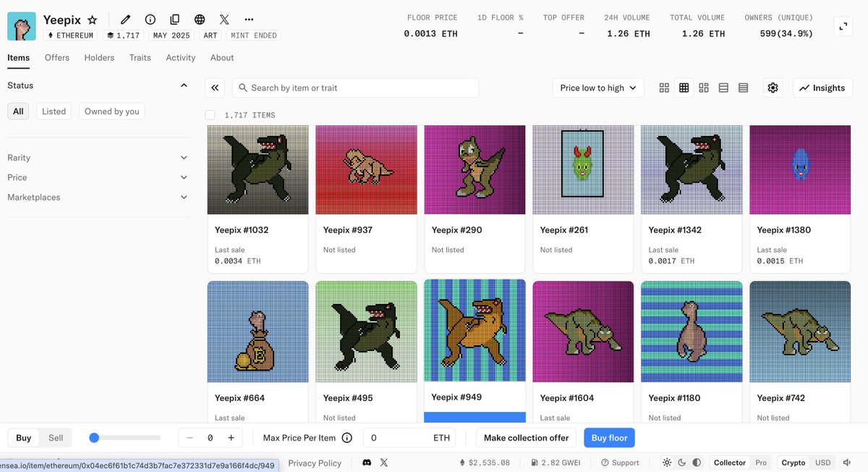This screenshot has height=472, width=868.
Task: Decrease item quantity with minus button
Action: [x=190, y=438]
